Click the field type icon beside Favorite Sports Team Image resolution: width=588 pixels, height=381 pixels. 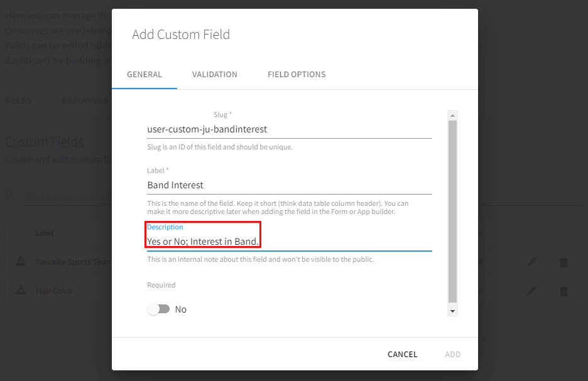tap(21, 262)
